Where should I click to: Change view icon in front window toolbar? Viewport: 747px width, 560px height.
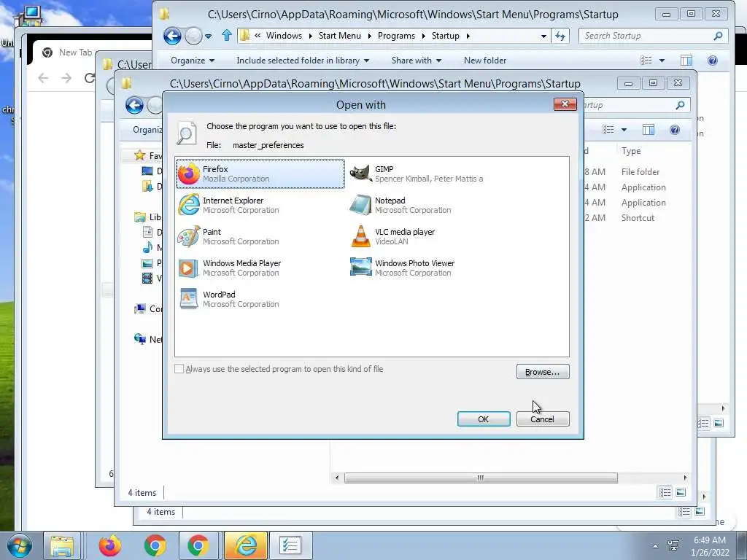tap(608, 130)
